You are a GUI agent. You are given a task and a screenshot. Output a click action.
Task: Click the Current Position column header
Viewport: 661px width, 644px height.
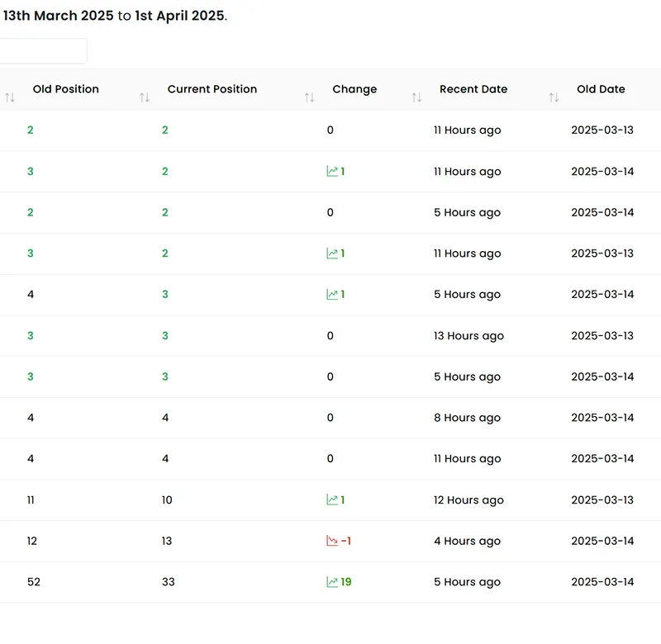pyautogui.click(x=212, y=89)
